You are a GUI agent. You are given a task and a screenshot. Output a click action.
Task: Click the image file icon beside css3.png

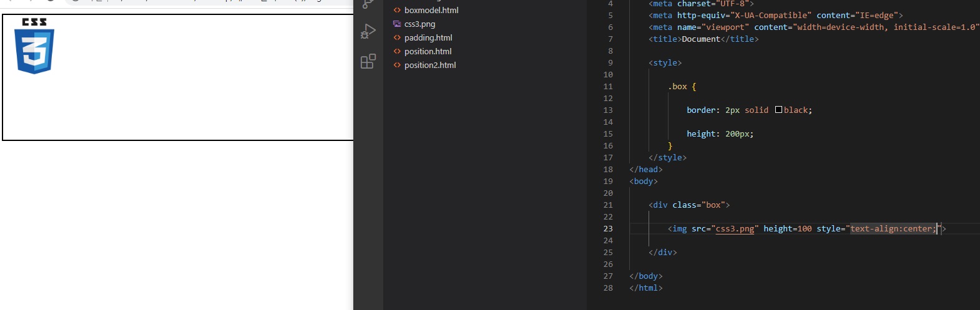397,24
